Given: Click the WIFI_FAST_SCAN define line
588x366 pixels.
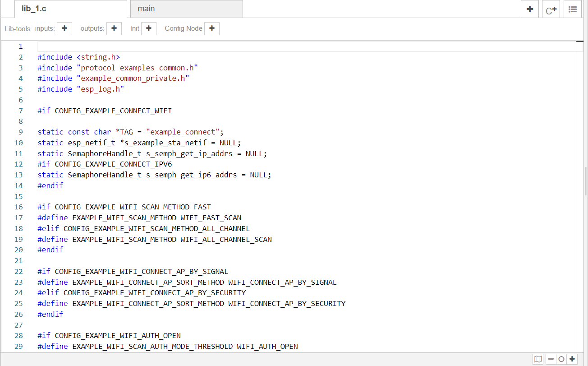Looking at the screenshot, I should click(140, 218).
